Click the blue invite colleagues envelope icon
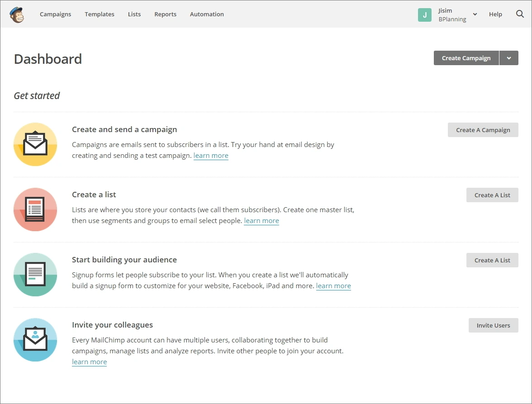 (35, 340)
